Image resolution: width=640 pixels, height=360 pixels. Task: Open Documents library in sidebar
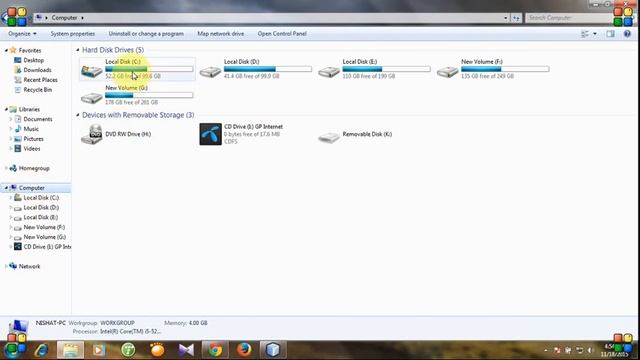point(38,119)
